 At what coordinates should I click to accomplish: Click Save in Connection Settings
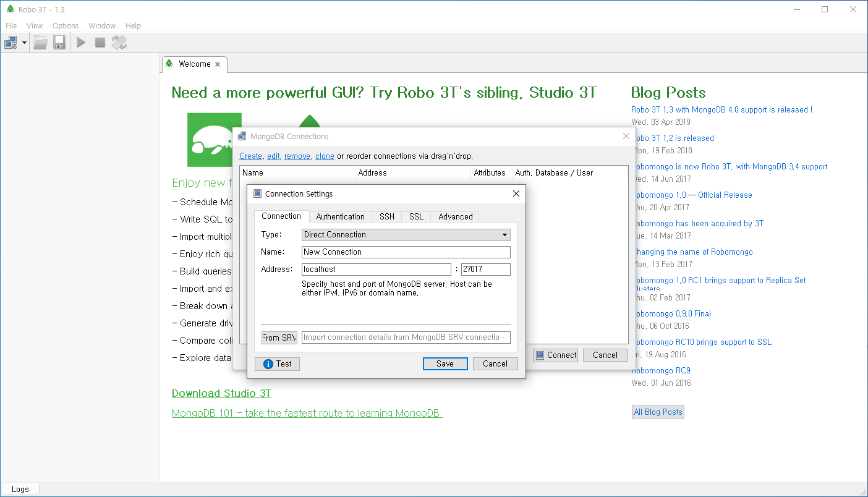(445, 364)
